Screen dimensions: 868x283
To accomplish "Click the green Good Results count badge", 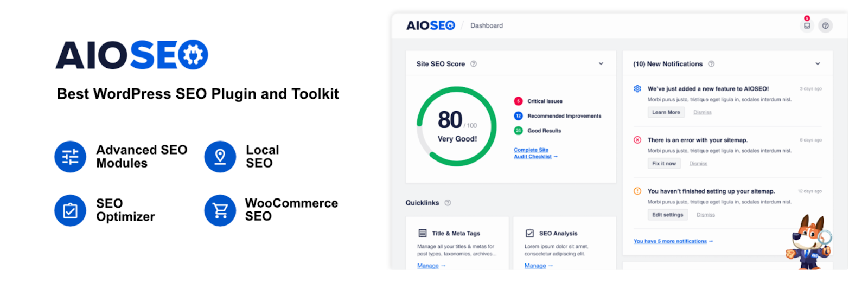I will click(518, 131).
